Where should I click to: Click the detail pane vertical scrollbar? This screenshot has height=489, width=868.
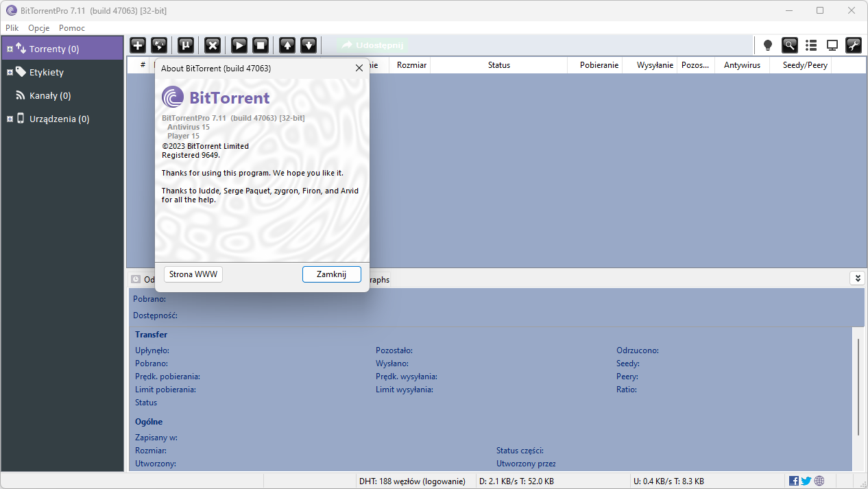pos(858,386)
